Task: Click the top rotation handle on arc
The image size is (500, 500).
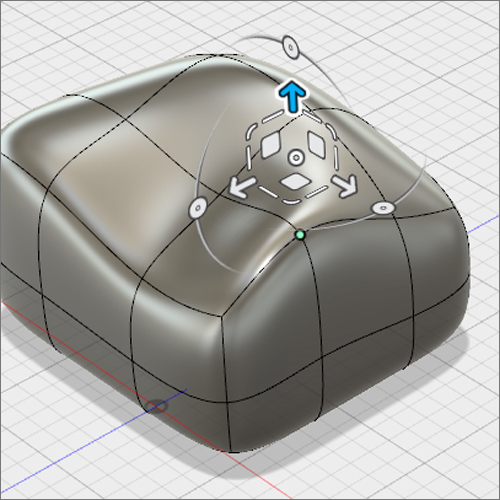Action: [x=291, y=47]
